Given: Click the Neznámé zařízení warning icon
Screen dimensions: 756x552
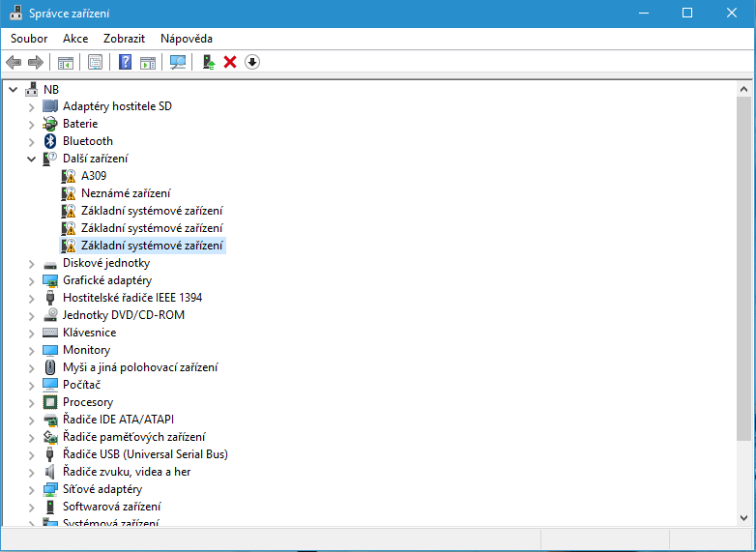Looking at the screenshot, I should coord(69,193).
